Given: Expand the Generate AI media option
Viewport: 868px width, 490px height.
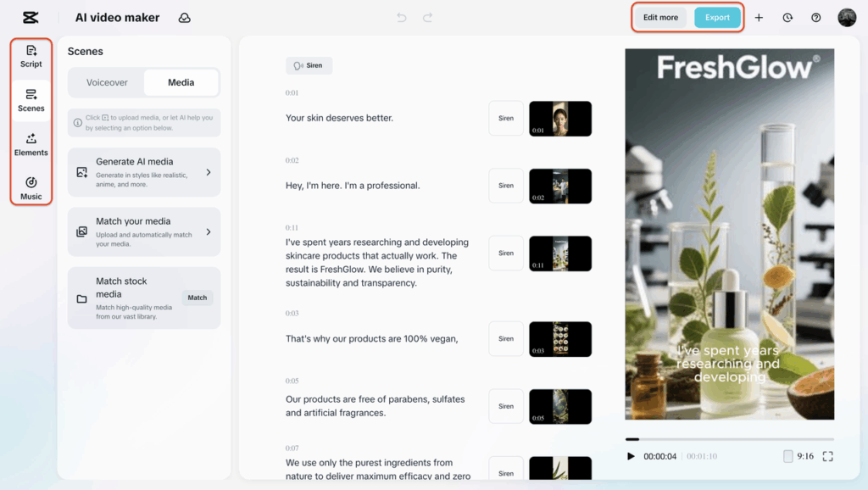Looking at the screenshot, I should coord(144,172).
